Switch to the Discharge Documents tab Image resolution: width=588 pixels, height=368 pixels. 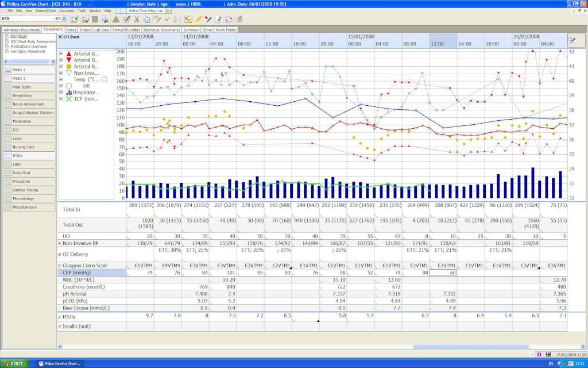point(161,30)
